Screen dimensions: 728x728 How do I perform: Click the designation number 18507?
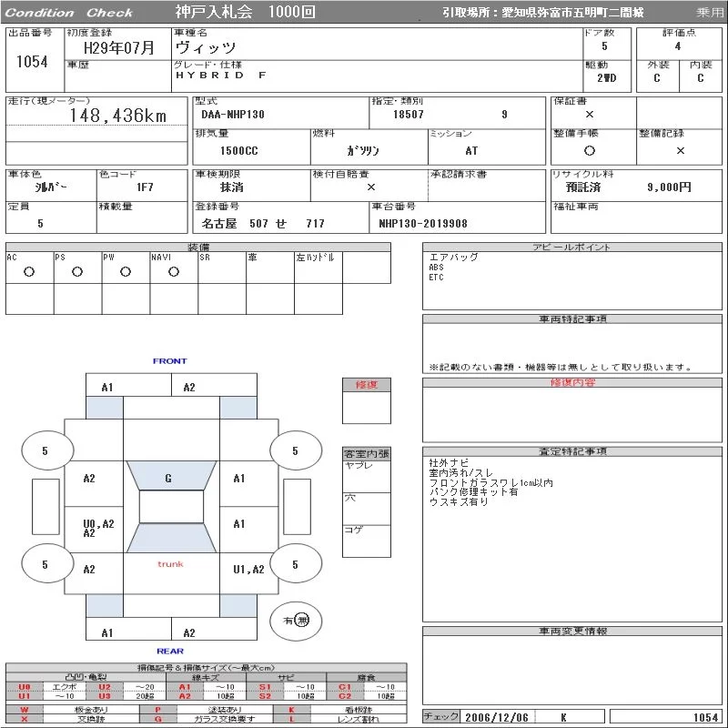pyautogui.click(x=408, y=115)
